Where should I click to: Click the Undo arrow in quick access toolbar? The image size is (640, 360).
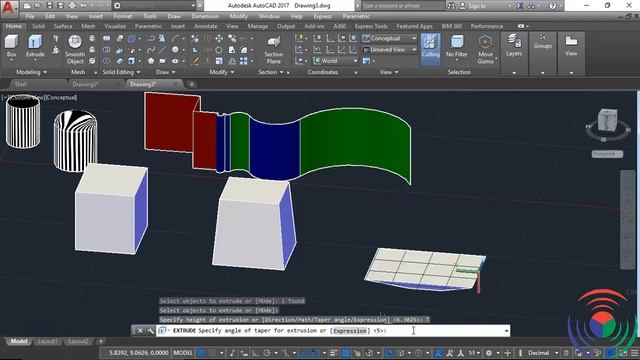(84, 6)
